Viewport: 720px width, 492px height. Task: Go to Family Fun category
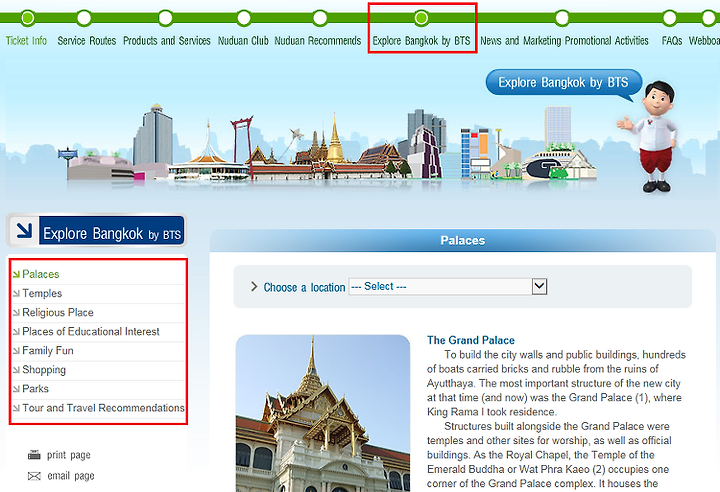point(48,351)
